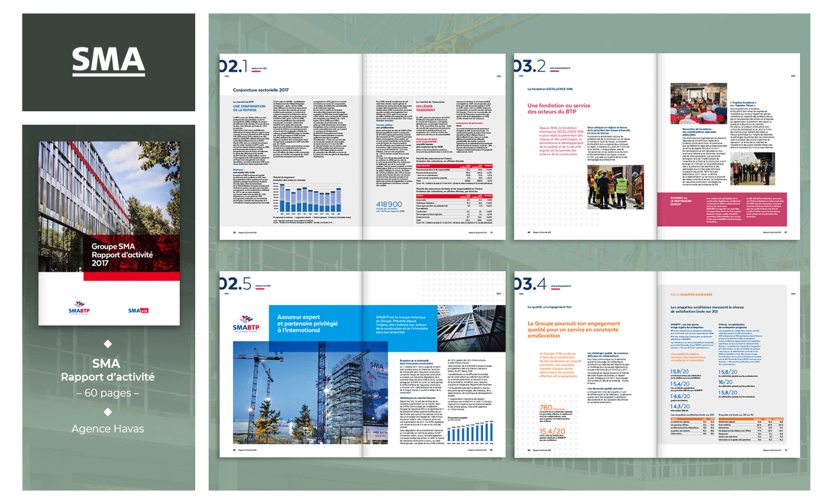Image resolution: width=832 pixels, height=504 pixels.
Task: Click 'La fondation EXCELLENCE SMA' subtitle
Action: 550,88
